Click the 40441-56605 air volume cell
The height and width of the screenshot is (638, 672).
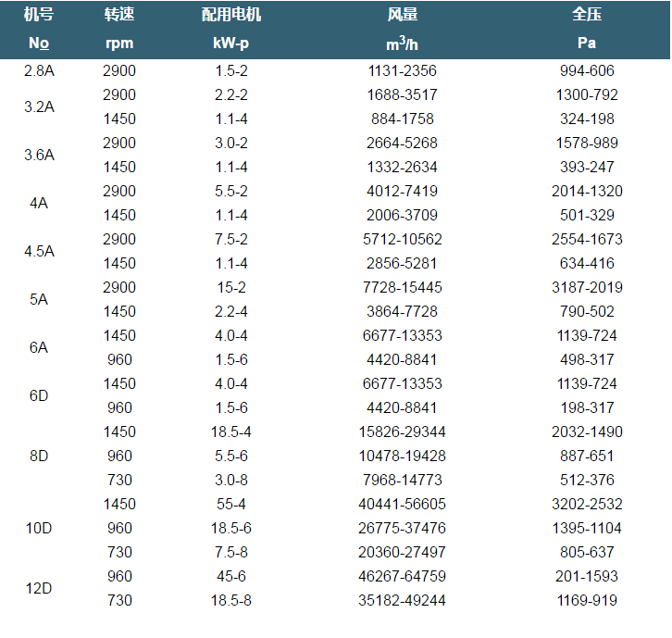tap(403, 504)
